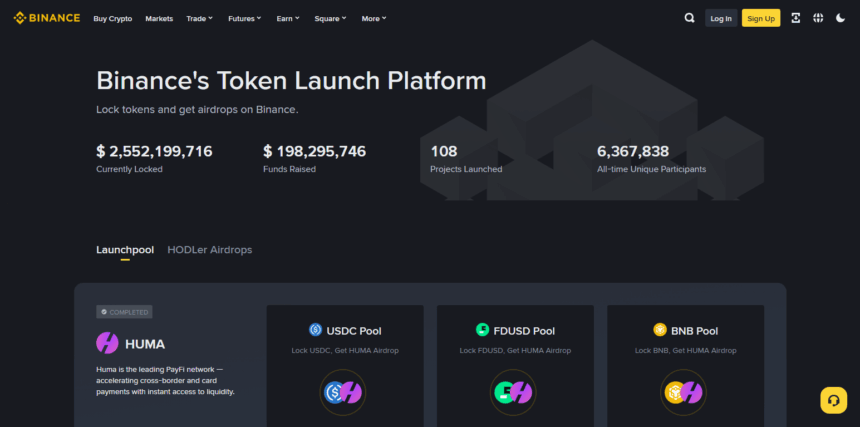Viewport: 860px width, 427px height.
Task: Click the Binance logo
Action: [47, 18]
